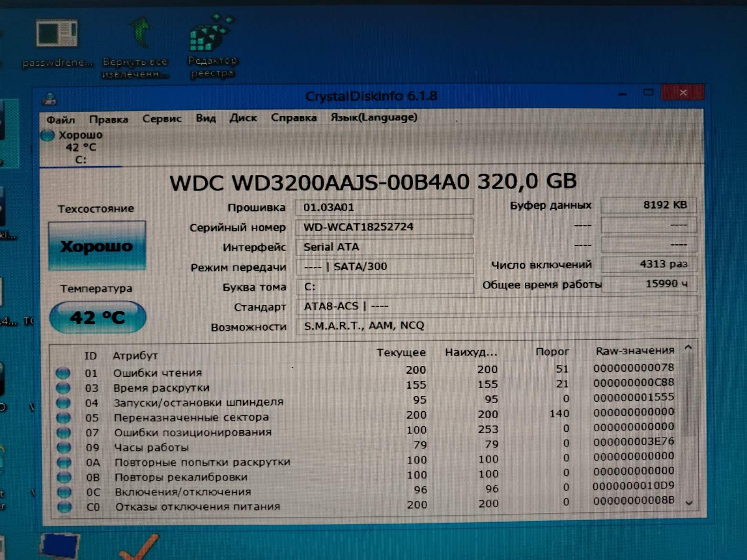Click status icon for attribute 05 row
This screenshot has height=560, width=747.
(x=63, y=418)
